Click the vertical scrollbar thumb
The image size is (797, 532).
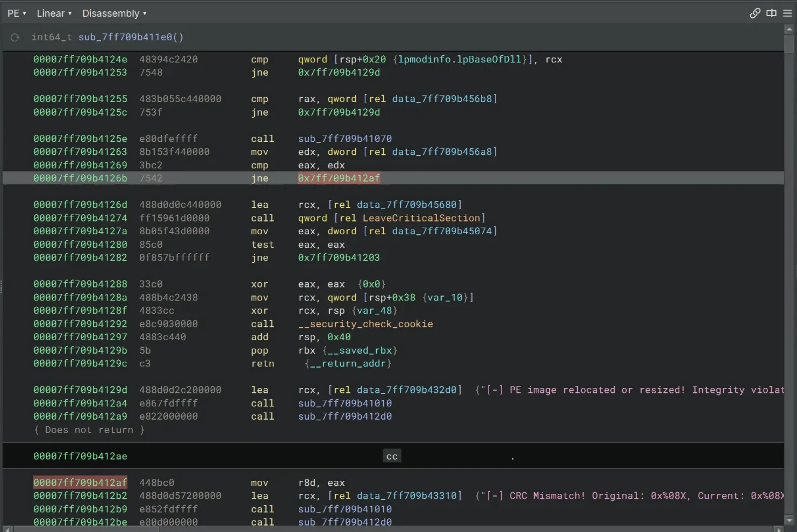[789, 44]
